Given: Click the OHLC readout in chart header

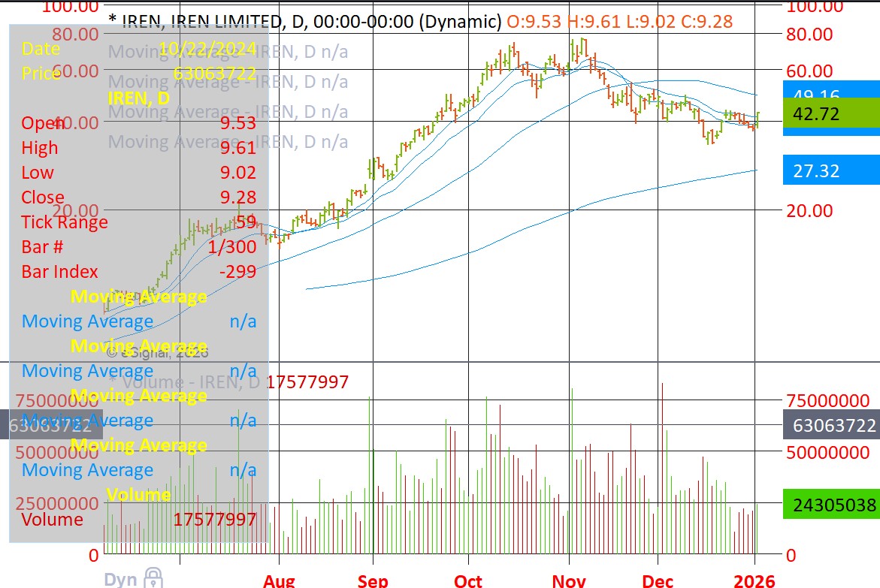Looking at the screenshot, I should pos(619,21).
